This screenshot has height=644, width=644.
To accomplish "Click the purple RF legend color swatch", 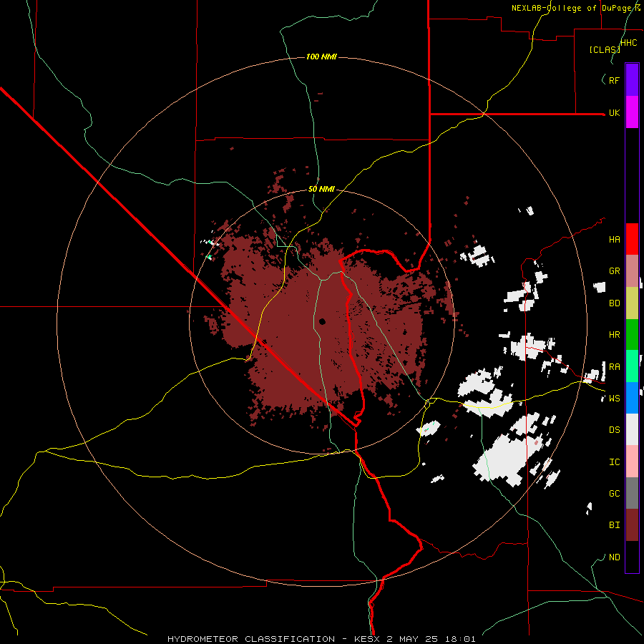I will (632, 80).
